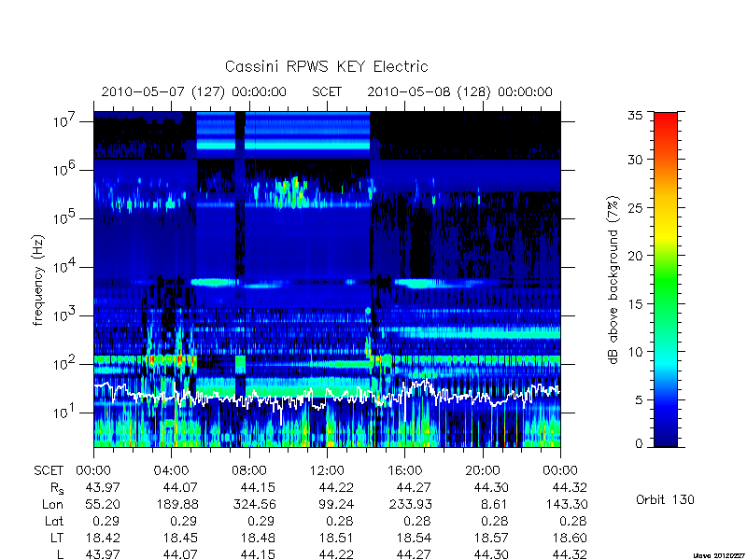Select the 2010-05-07 (127) 00:00:00 date label
Screen dimensions: 747x560
[194, 91]
